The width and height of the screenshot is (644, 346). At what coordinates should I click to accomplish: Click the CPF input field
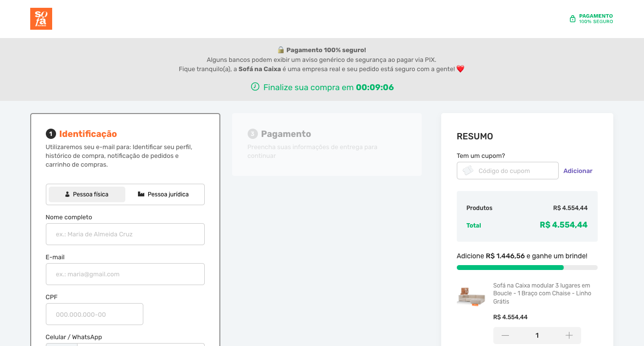click(x=95, y=314)
